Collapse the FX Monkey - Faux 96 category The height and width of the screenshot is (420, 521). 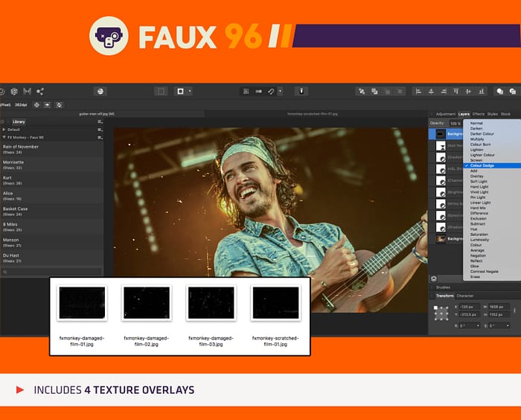pos(4,137)
